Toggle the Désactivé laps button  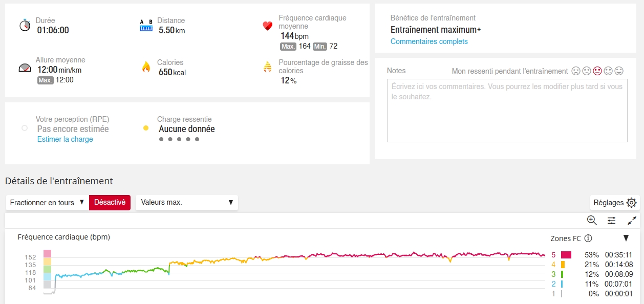click(110, 202)
